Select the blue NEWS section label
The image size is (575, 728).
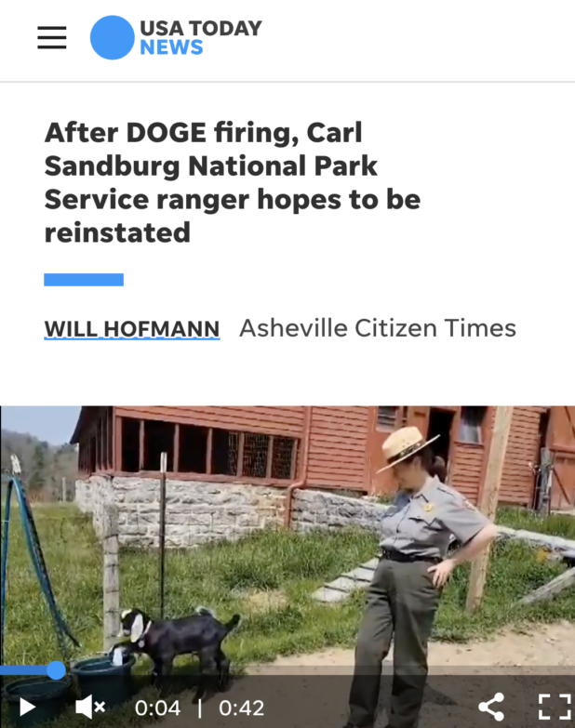(171, 47)
